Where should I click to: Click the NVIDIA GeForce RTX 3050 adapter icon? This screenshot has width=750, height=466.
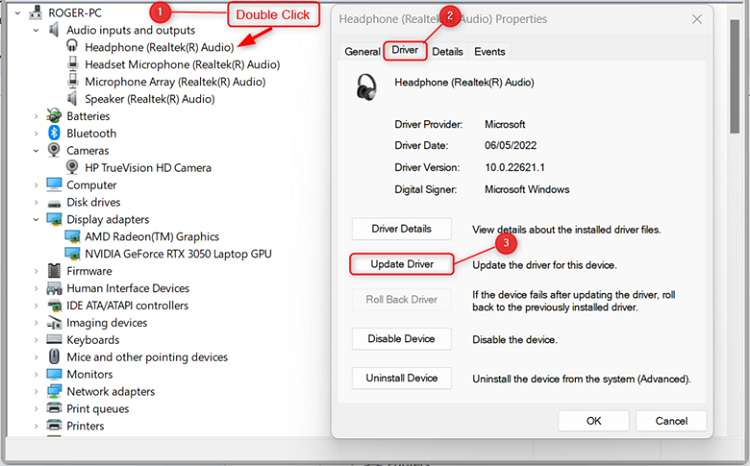tap(72, 254)
